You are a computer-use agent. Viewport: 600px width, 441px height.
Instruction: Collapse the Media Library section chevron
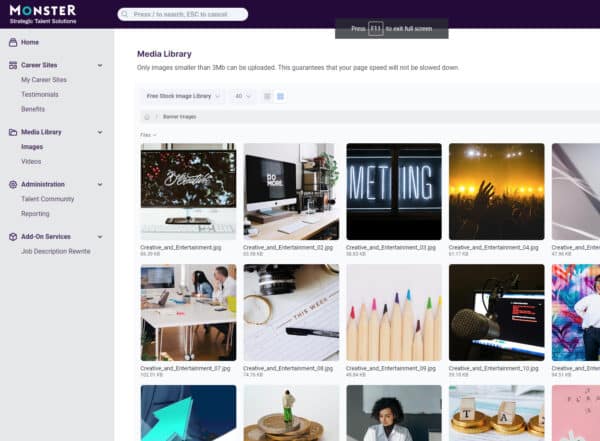(x=100, y=132)
